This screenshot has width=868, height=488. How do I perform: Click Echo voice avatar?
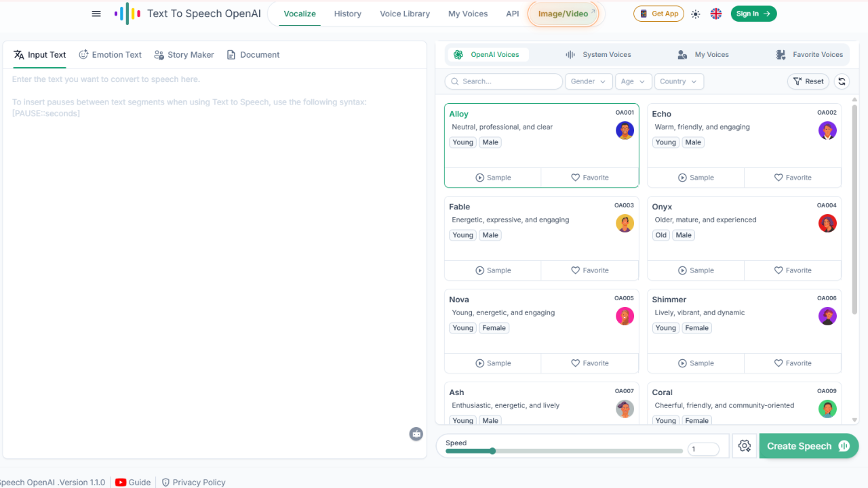tap(828, 130)
